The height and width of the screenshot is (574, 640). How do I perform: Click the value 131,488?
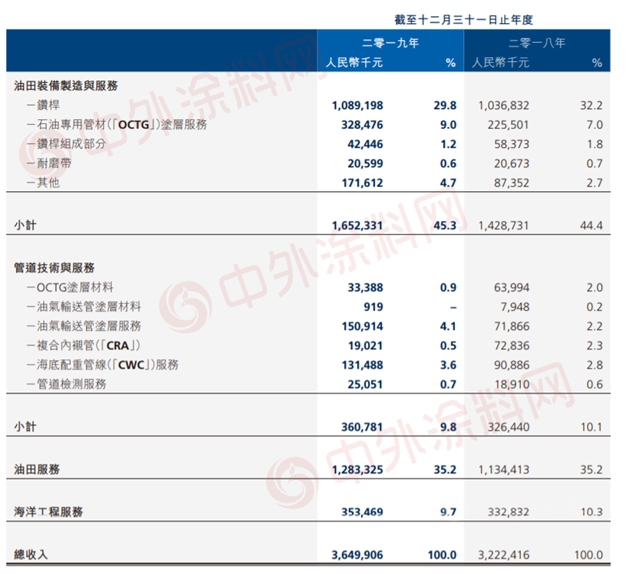(362, 365)
